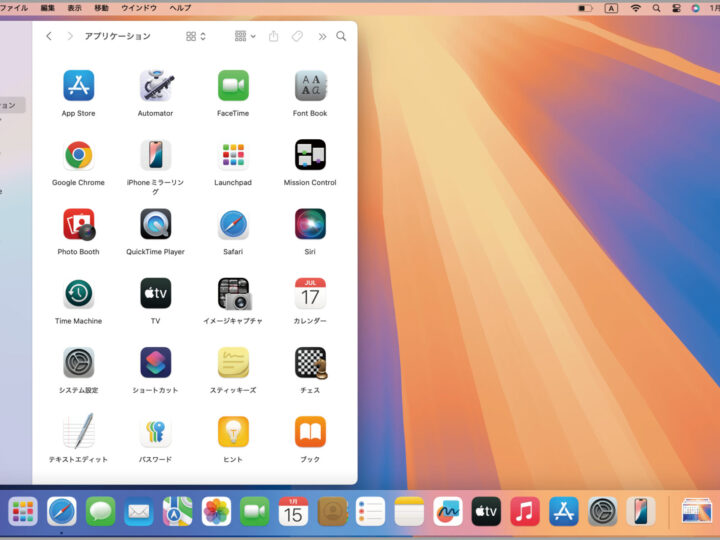This screenshot has width=720, height=540.
Task: Open the icon view switcher dropdown
Action: tap(196, 36)
